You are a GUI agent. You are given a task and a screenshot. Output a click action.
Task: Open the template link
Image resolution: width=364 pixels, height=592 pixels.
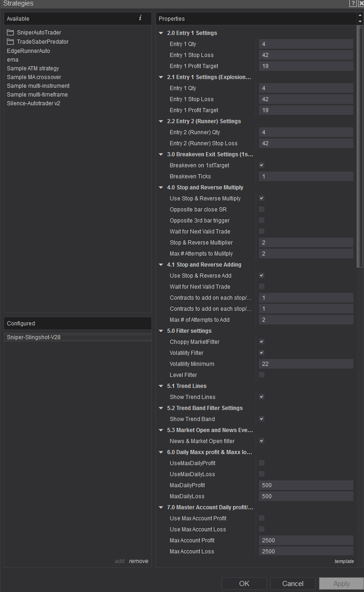tap(344, 561)
